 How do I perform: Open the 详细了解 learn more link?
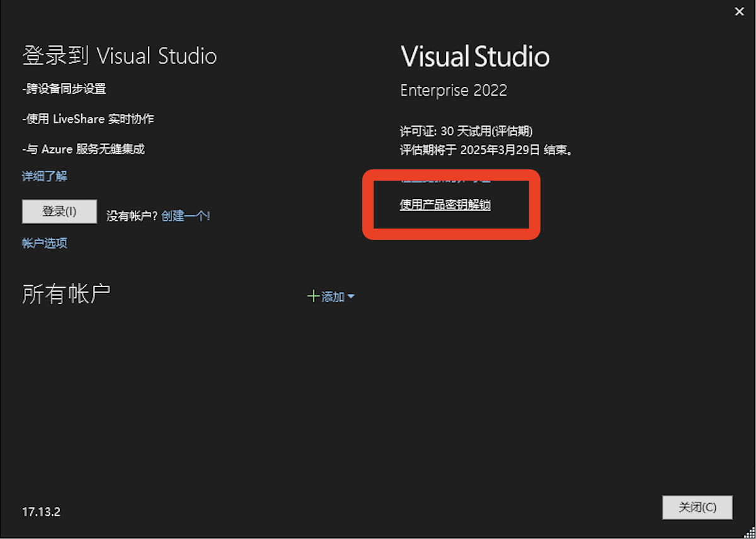point(44,176)
